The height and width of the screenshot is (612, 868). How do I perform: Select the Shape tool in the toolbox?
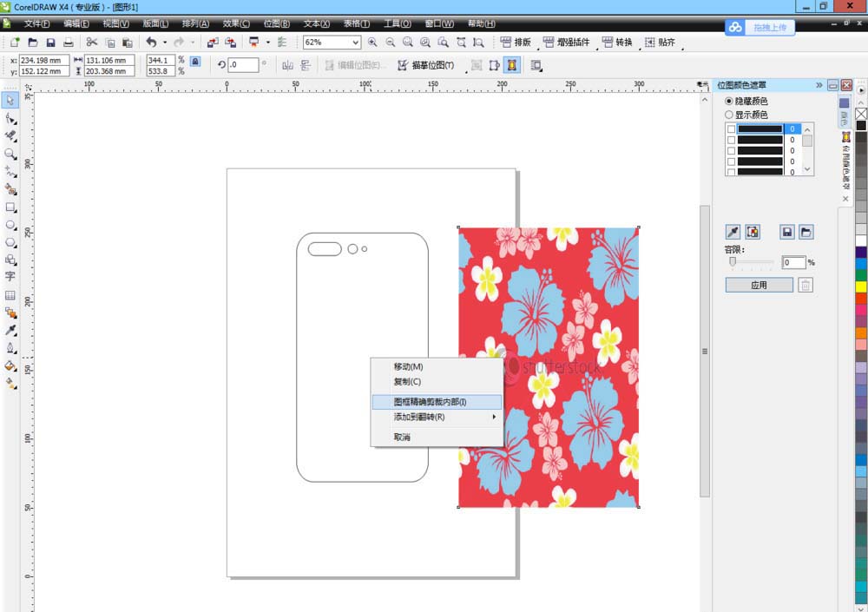10,119
